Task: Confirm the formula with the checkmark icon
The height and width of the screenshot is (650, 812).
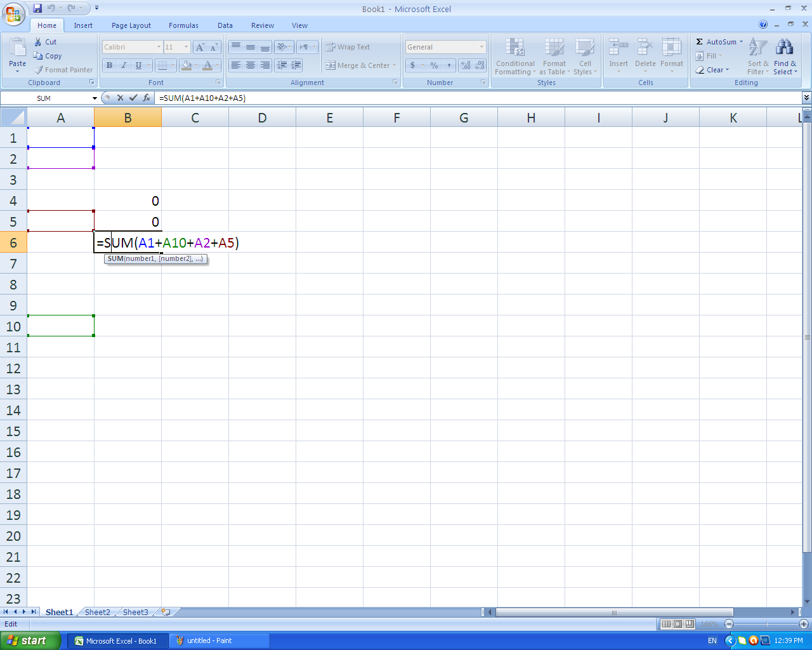Action: tap(133, 98)
